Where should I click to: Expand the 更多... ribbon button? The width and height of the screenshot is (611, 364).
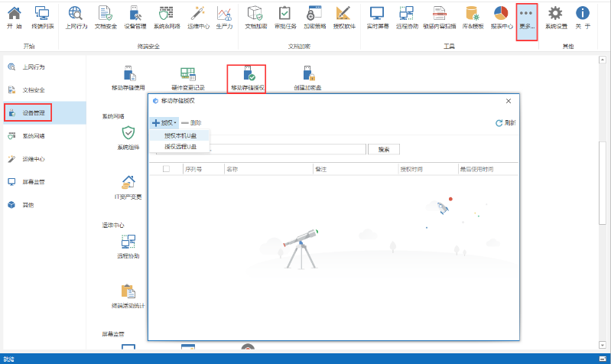point(526,21)
